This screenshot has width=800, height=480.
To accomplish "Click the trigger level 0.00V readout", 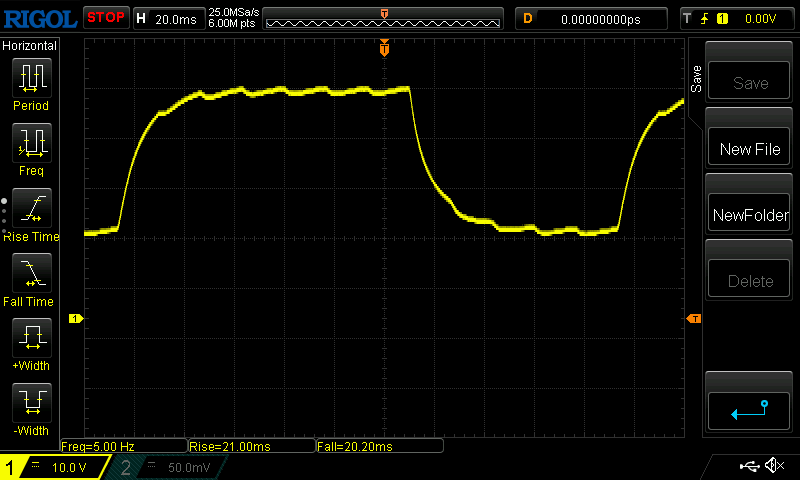I will [x=760, y=19].
